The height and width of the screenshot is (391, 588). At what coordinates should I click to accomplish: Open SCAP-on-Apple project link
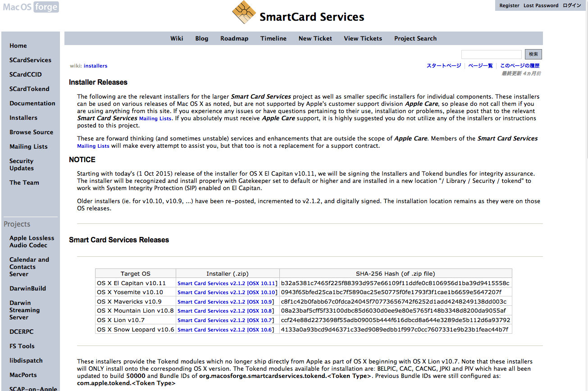coord(33,388)
